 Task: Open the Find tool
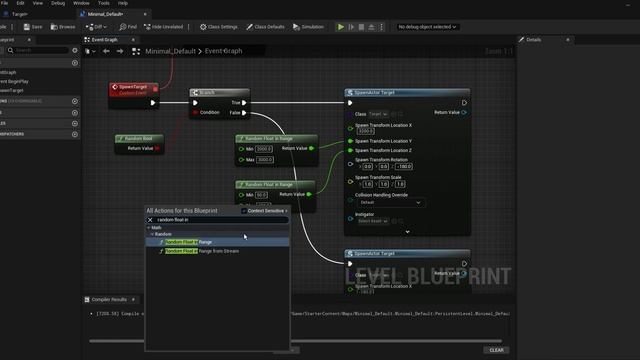coord(128,27)
